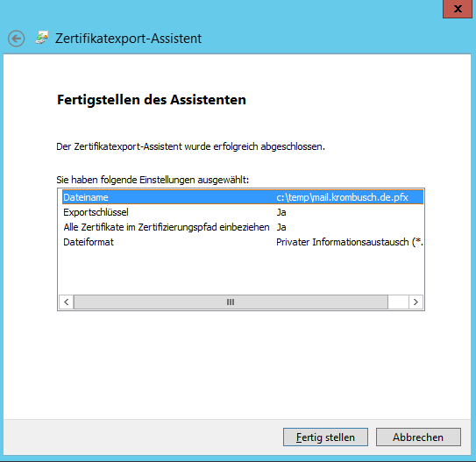Click the left arrow of horizontal scrollbar
The height and width of the screenshot is (462, 476).
point(66,302)
